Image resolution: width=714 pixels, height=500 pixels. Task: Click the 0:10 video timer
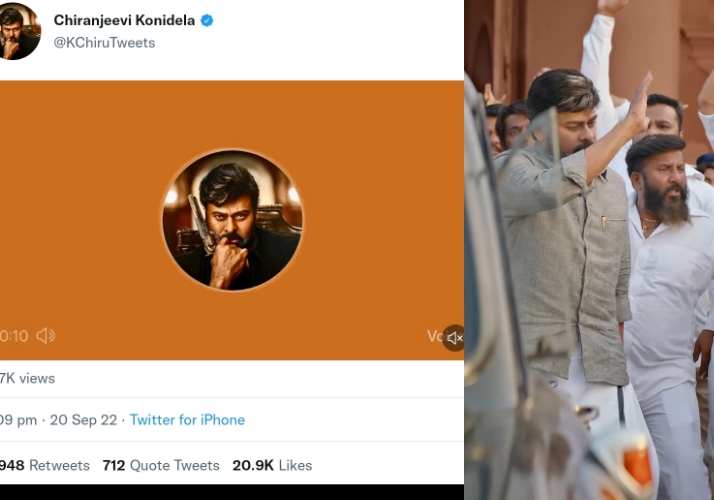pos(14,336)
